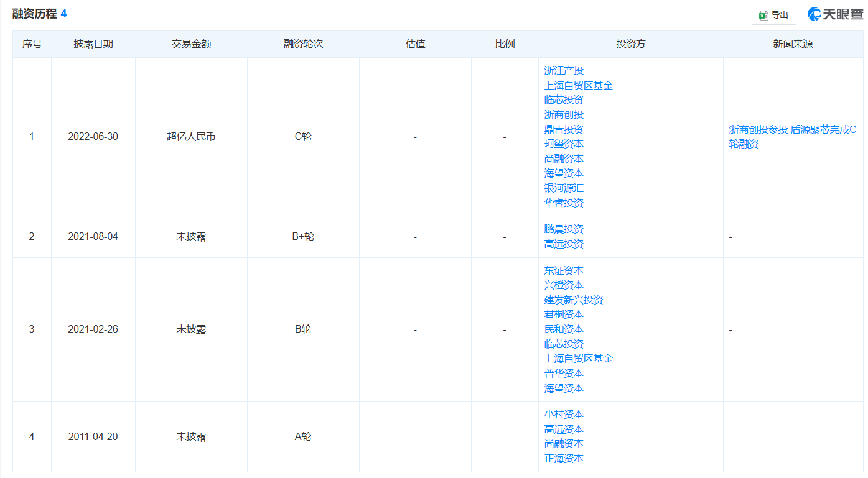Select 临芯投资 in the B轮 row

564,344
